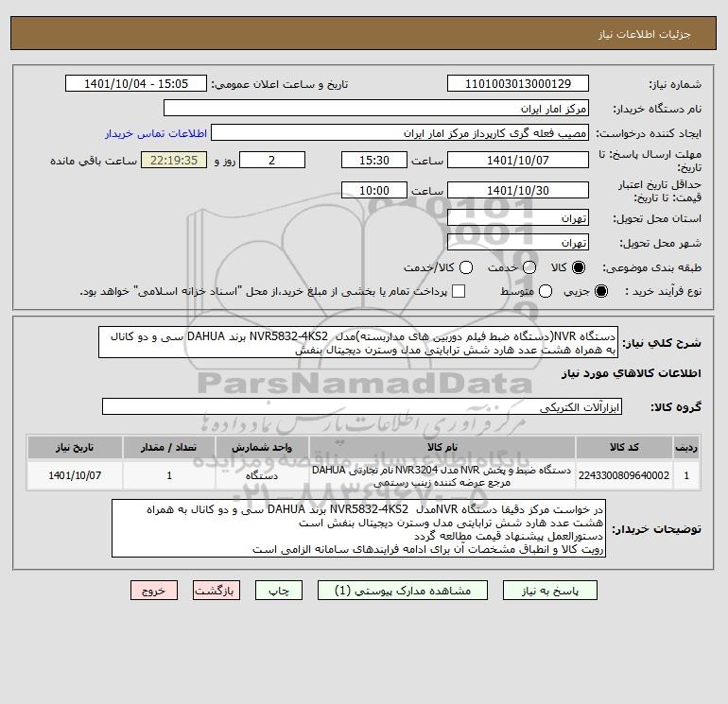Click the بازگشت back button
This screenshot has height=704, width=728.
pos(217,591)
